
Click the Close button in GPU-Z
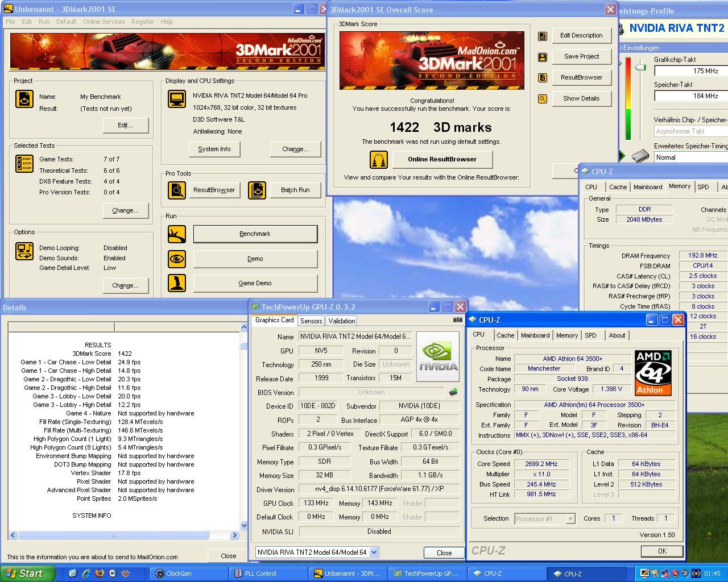(444, 552)
